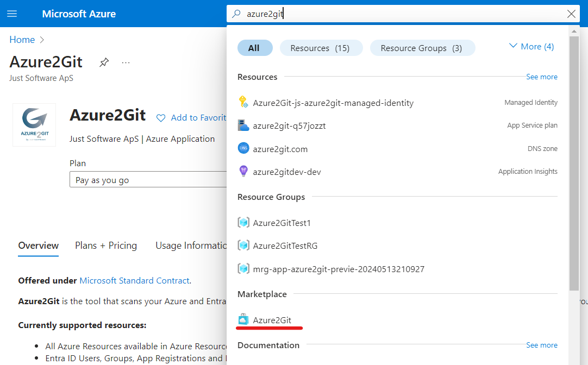Expand the More (4) search filters
This screenshot has height=365, width=588.
(x=530, y=46)
